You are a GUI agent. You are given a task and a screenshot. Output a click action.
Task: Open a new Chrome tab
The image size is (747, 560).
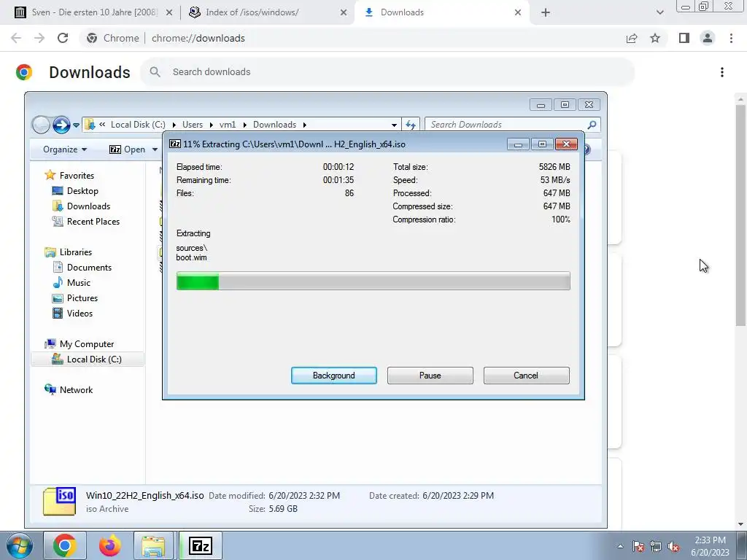click(546, 13)
